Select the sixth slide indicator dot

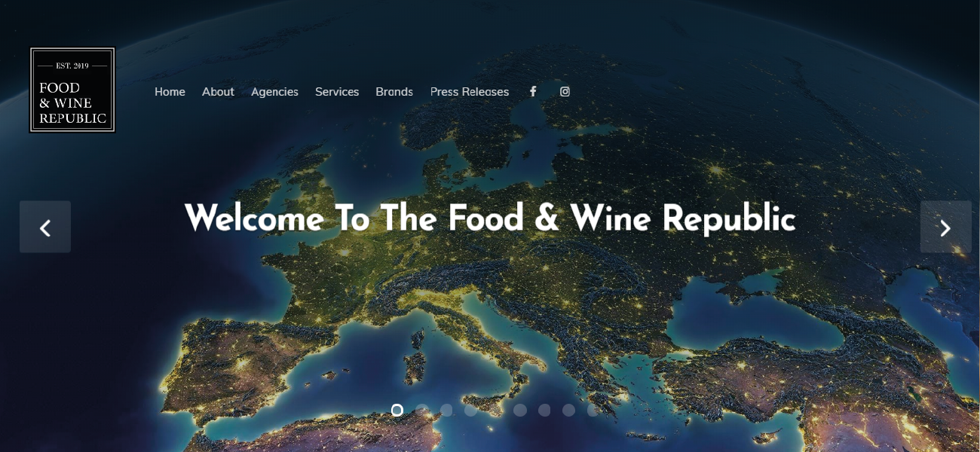pos(519,410)
